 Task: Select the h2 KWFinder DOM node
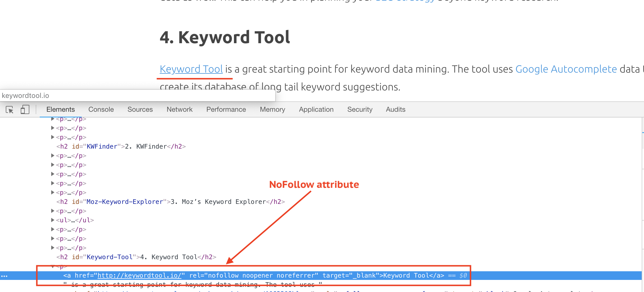click(x=121, y=147)
